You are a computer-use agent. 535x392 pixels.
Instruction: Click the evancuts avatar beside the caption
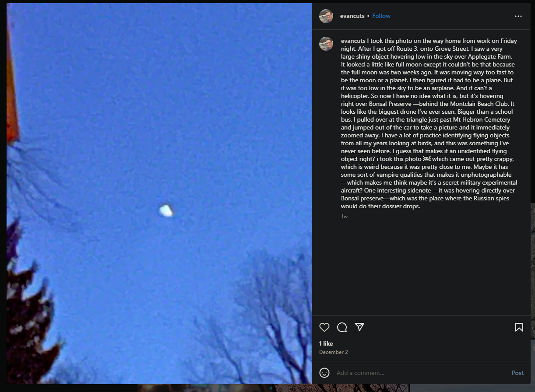pos(326,44)
